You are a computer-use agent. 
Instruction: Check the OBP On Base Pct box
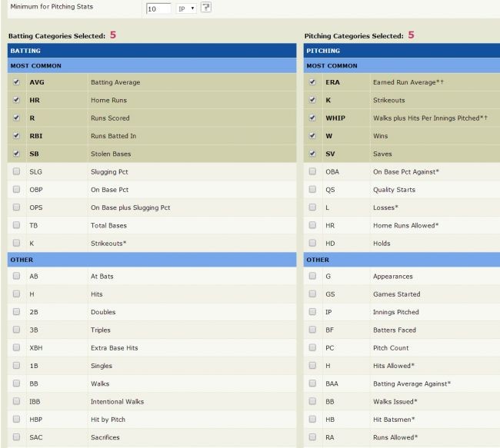16,189
